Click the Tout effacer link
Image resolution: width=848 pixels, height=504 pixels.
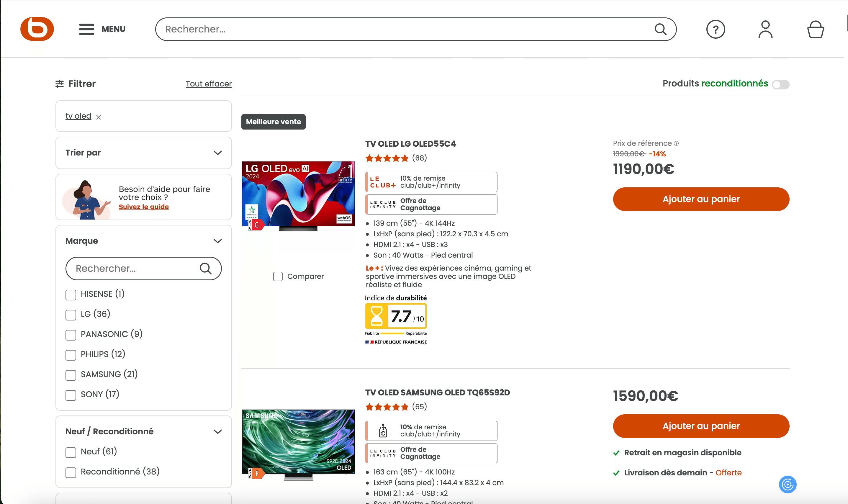(x=209, y=84)
